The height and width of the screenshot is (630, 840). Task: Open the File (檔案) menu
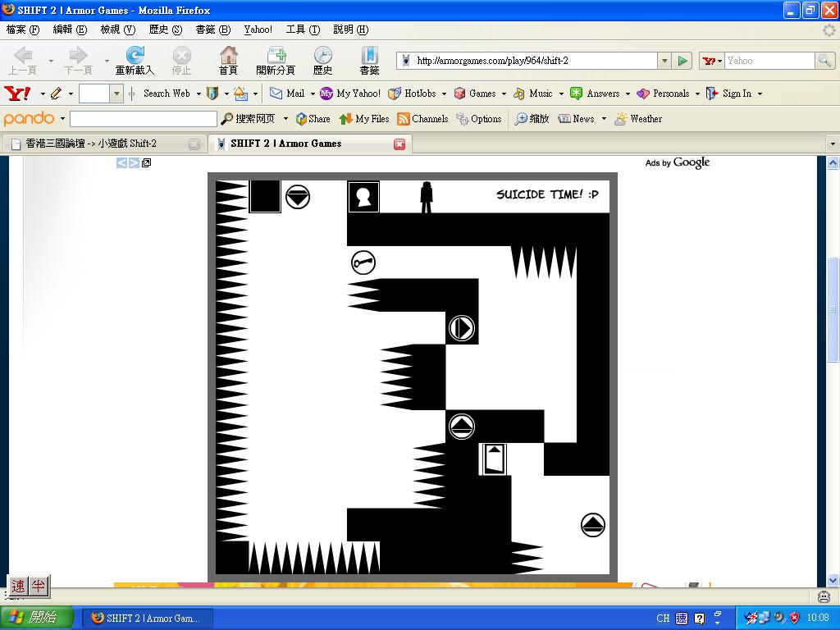[x=22, y=30]
